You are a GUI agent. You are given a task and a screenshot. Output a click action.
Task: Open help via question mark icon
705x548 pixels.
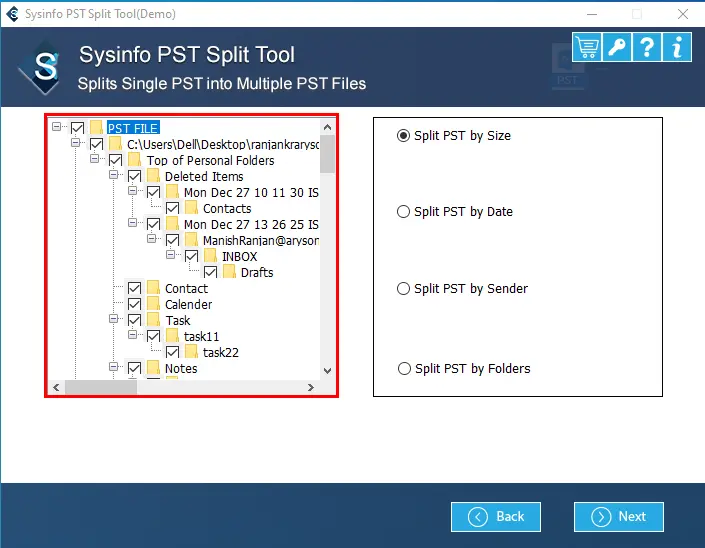pyautogui.click(x=647, y=47)
